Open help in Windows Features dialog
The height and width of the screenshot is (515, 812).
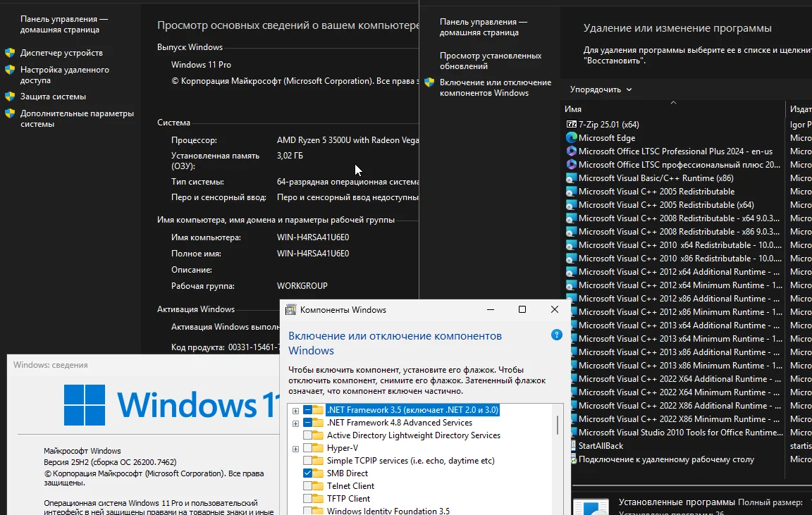pos(556,335)
